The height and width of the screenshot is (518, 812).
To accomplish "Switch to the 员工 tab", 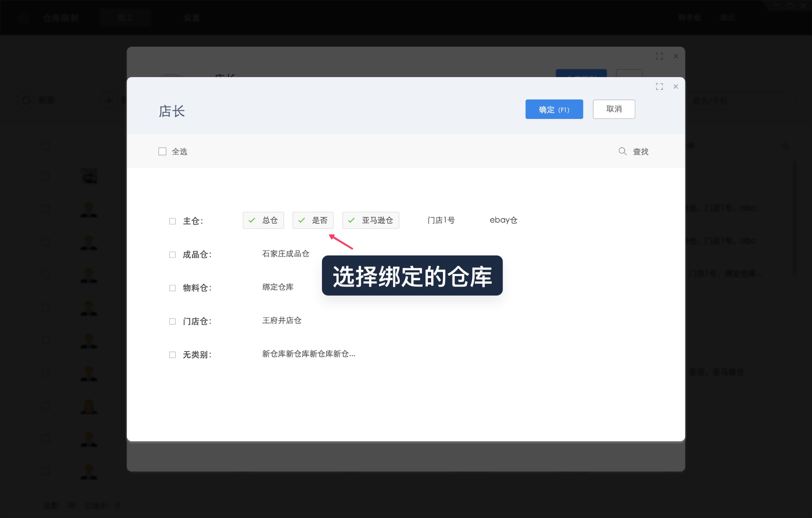I will pos(126,17).
